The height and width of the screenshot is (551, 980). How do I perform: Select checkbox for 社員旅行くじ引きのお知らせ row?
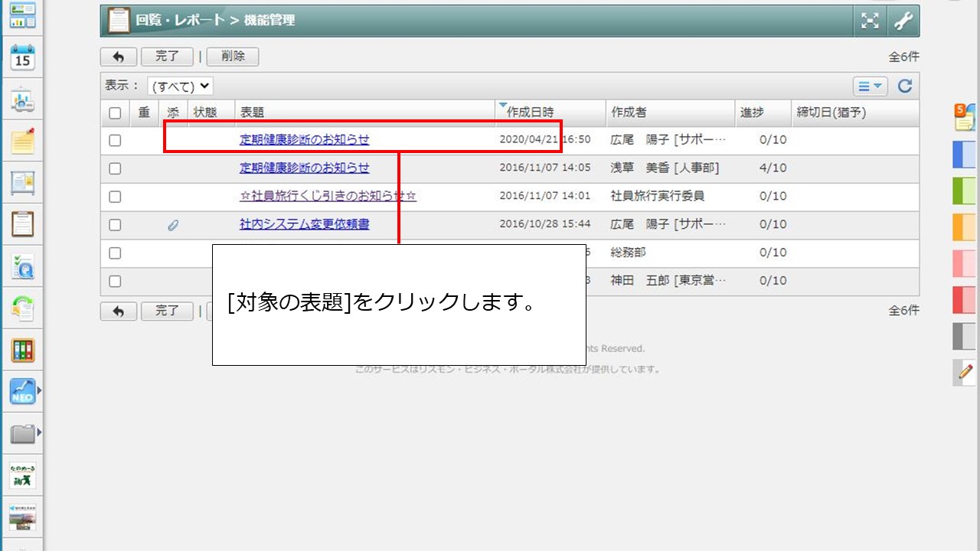click(x=115, y=197)
